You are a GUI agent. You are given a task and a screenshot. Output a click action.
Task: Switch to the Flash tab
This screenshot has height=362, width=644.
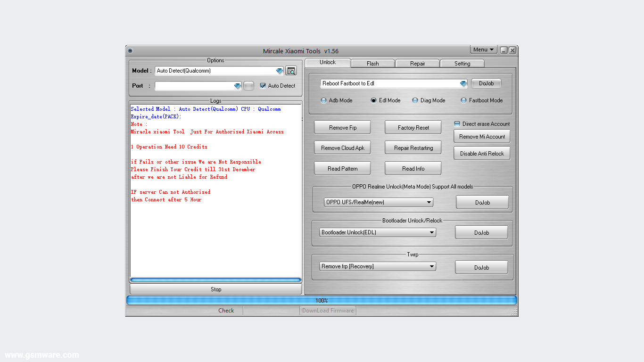pyautogui.click(x=373, y=64)
